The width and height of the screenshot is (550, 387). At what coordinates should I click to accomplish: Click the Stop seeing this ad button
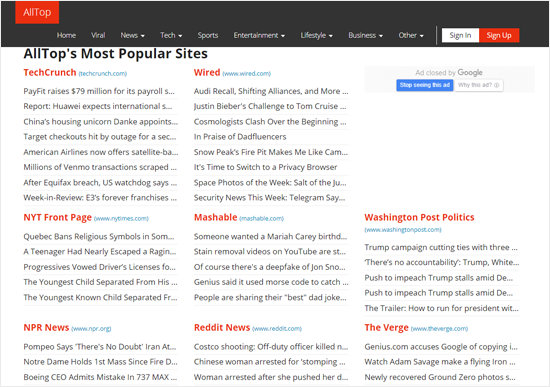pyautogui.click(x=425, y=85)
